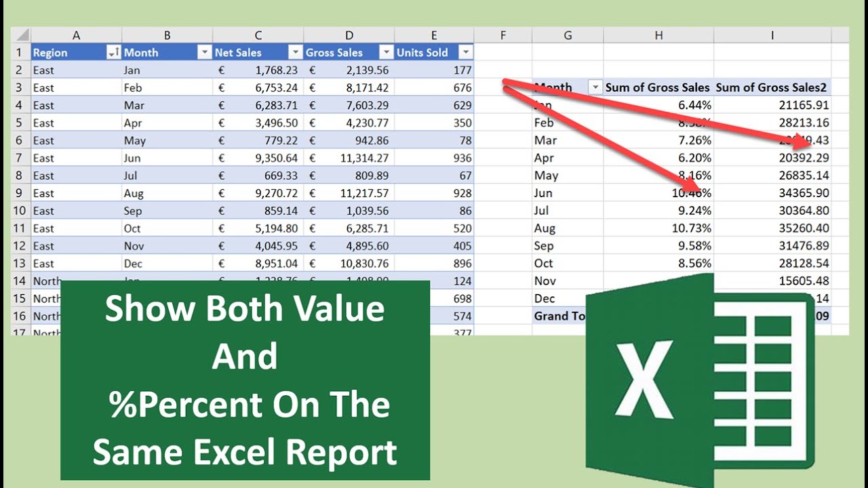Screen dimensions: 868x488
Task: Select row 7 header
Action: tap(20, 158)
